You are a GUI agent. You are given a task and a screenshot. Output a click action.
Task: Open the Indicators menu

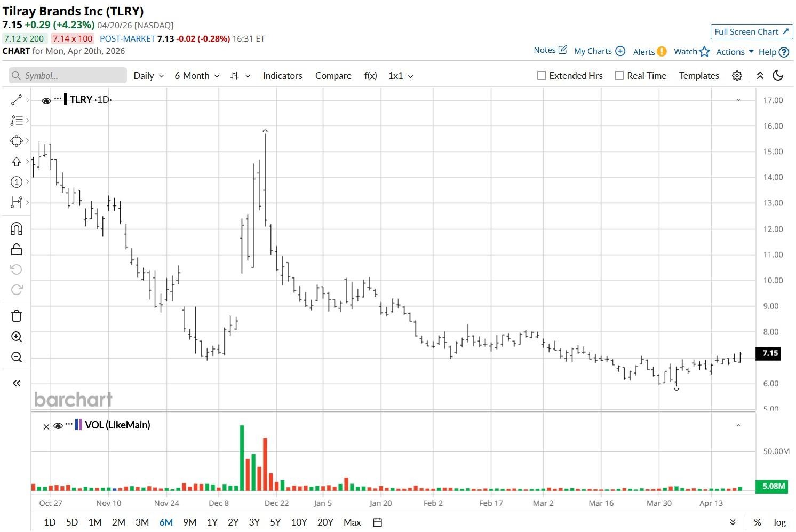283,76
